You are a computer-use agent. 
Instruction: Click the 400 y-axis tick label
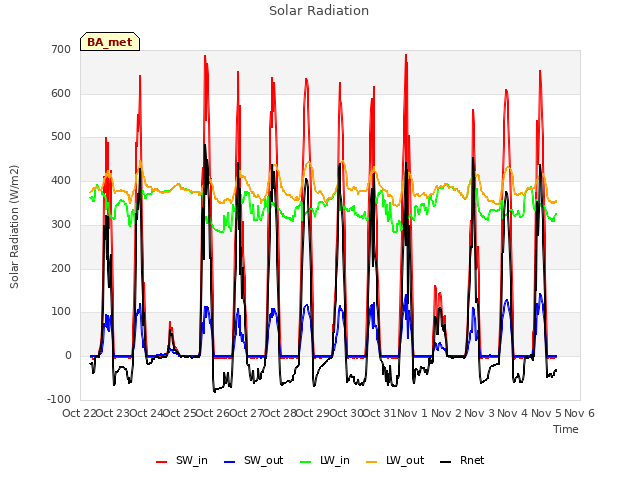pos(61,180)
